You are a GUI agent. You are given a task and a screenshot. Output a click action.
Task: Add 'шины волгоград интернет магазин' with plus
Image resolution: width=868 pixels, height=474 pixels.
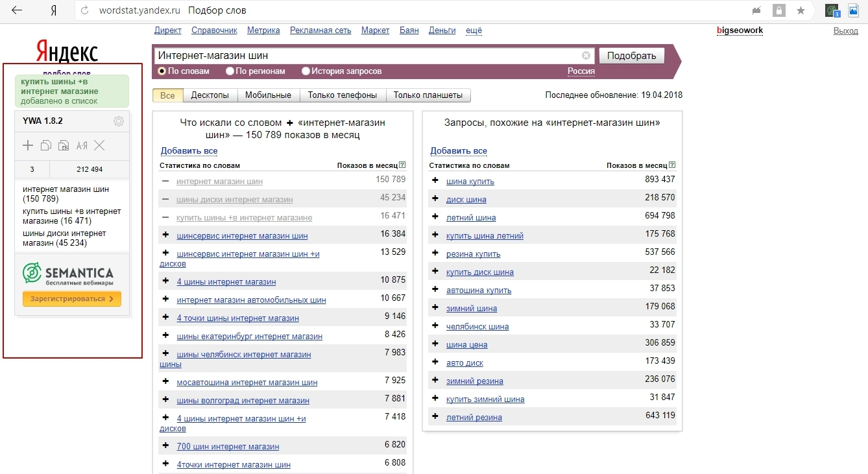click(166, 399)
